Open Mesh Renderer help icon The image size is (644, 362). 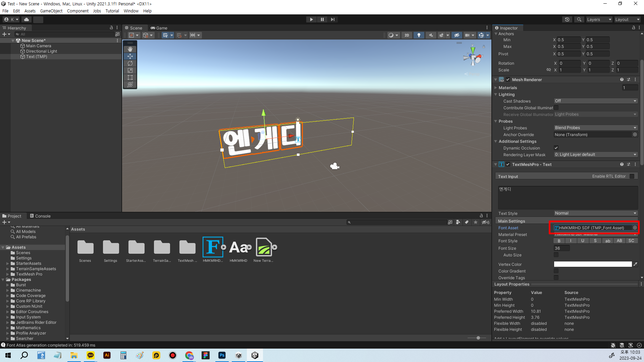tap(622, 79)
